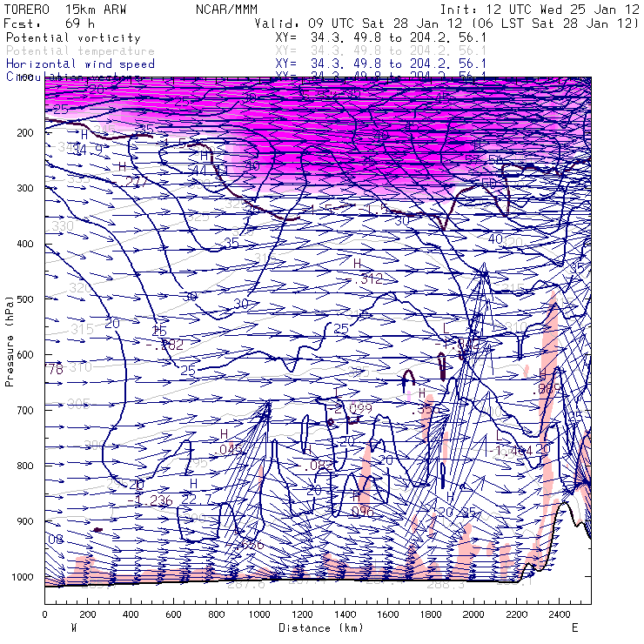Click the 700 tick on pressure axis

[x=25, y=410]
